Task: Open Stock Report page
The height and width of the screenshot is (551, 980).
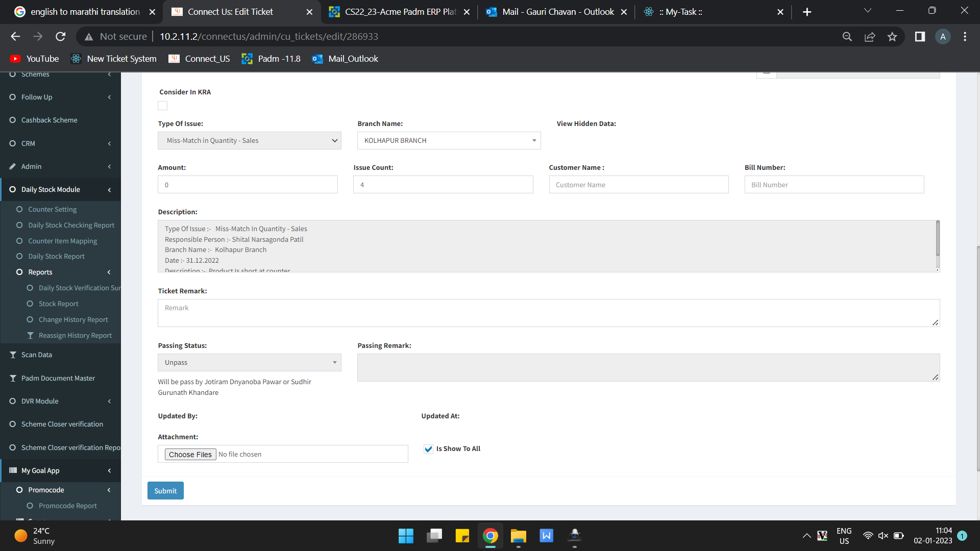Action: pos(58,304)
